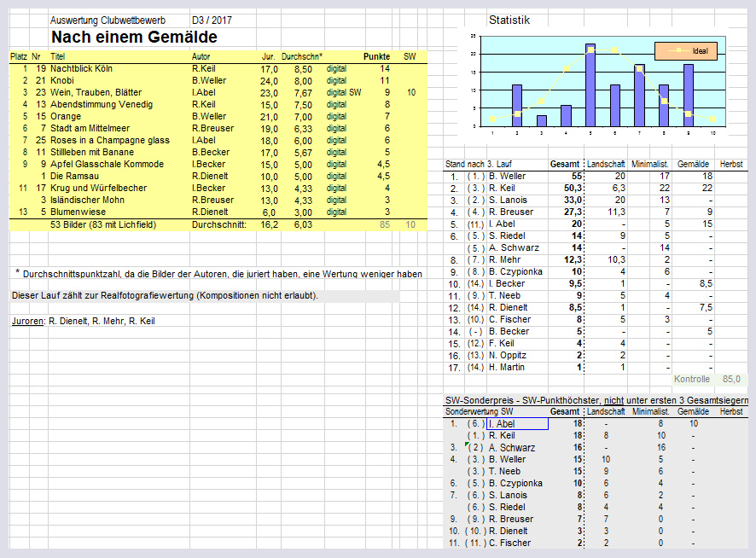Click the "Stand nach 3. Lauf" header
Screen dimensions: 756x558
click(x=479, y=164)
